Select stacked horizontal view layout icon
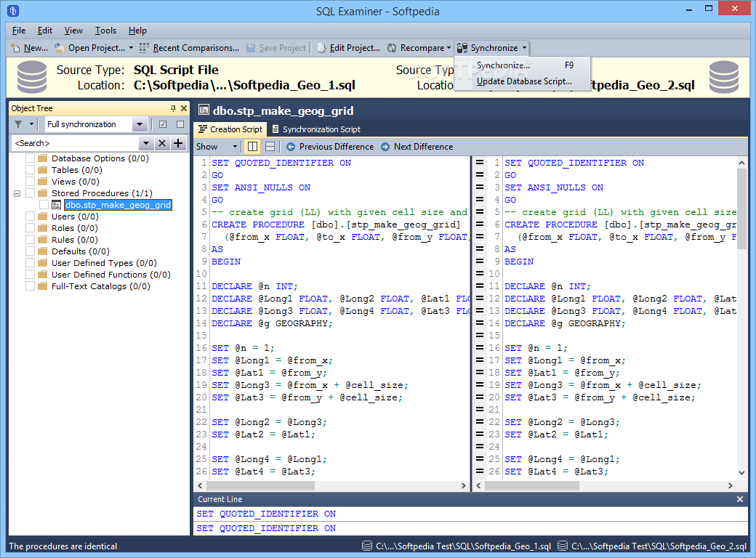This screenshot has width=756, height=558. 270,147
